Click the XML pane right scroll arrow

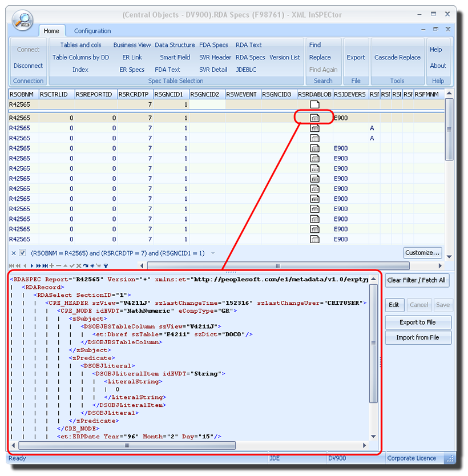(x=365, y=445)
